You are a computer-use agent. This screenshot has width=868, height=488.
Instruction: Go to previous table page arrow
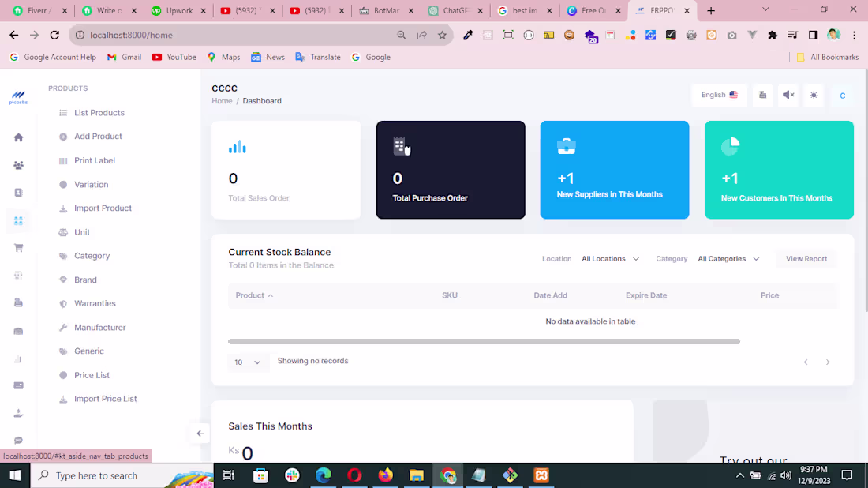[806, 362]
